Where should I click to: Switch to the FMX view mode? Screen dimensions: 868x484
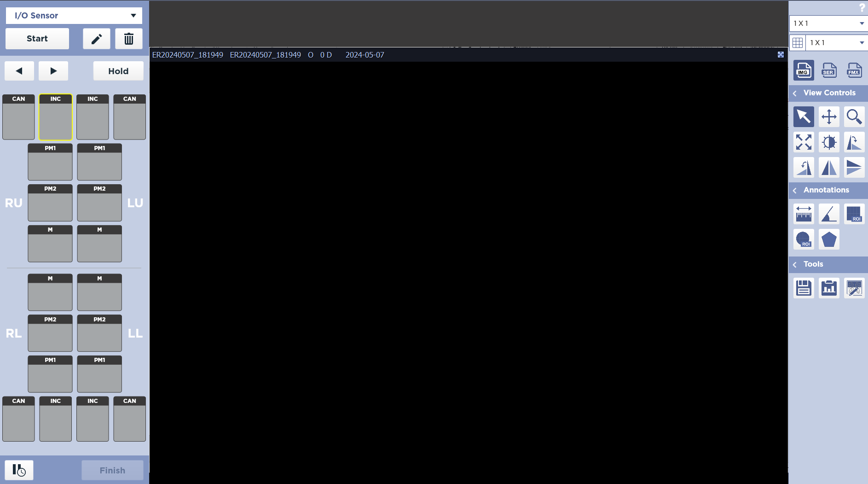click(854, 70)
